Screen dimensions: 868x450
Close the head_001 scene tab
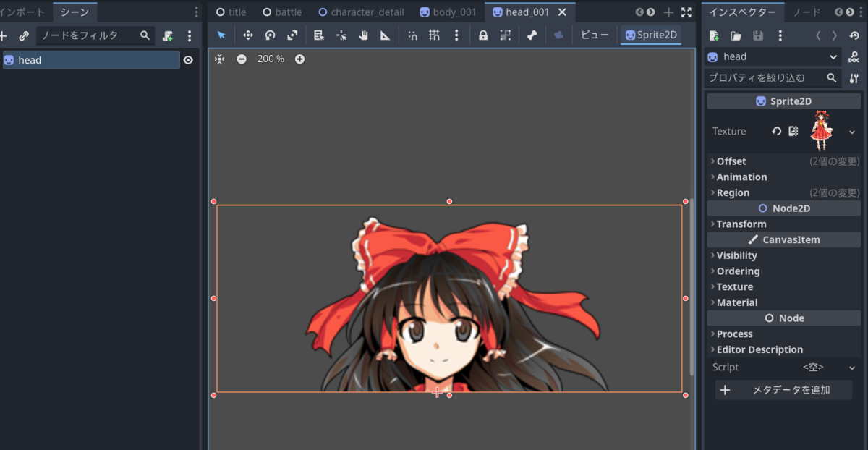coord(562,12)
